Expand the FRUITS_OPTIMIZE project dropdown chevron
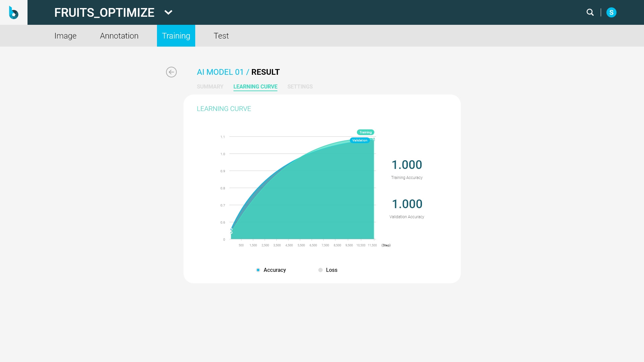 click(168, 12)
